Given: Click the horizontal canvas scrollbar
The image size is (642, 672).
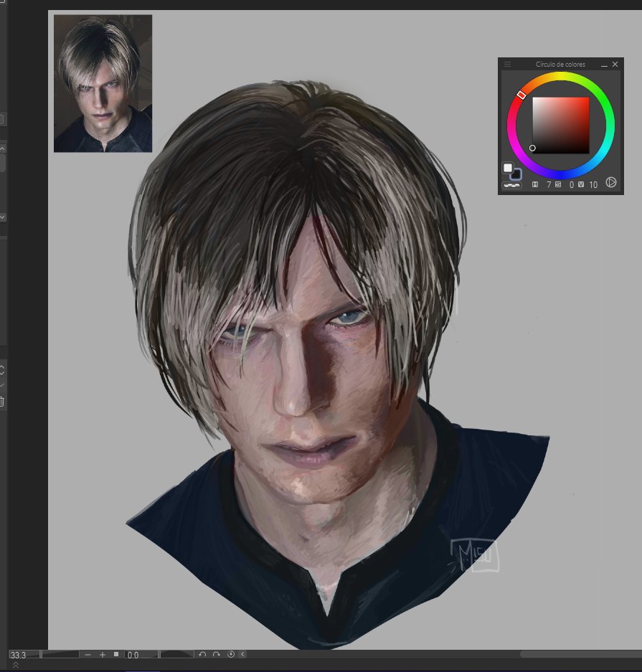Looking at the screenshot, I should click(581, 654).
